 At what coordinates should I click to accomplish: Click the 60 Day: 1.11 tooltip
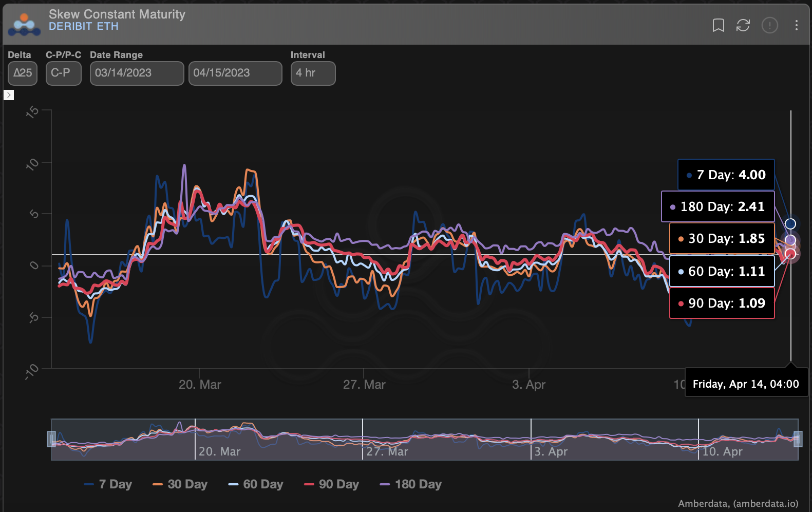722,271
